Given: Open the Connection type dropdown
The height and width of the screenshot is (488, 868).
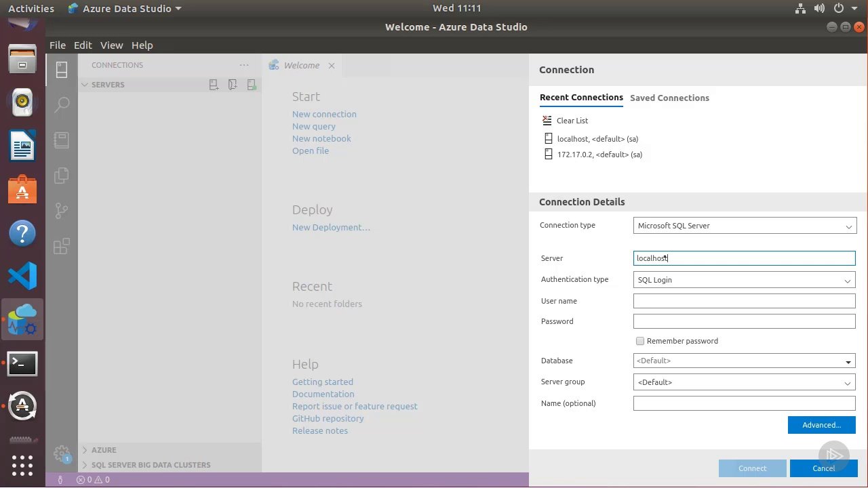Looking at the screenshot, I should (744, 226).
